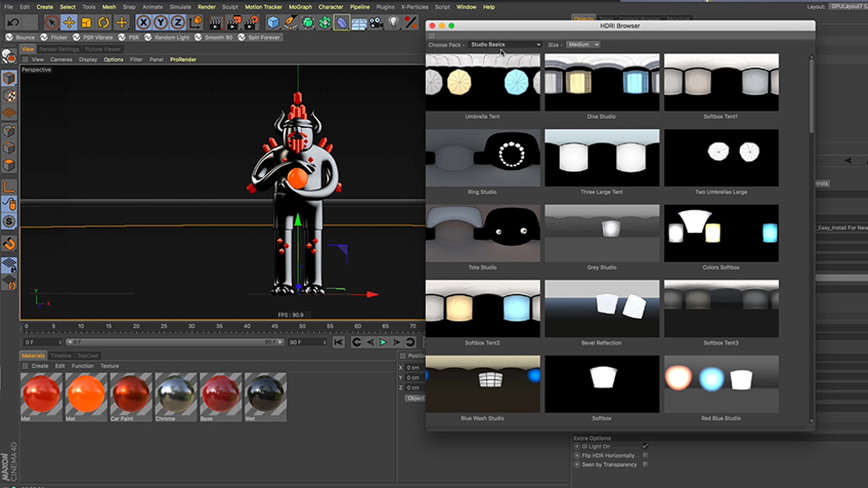This screenshot has height=488, width=868.
Task: Open the Layout dropdown
Action: 848,7
